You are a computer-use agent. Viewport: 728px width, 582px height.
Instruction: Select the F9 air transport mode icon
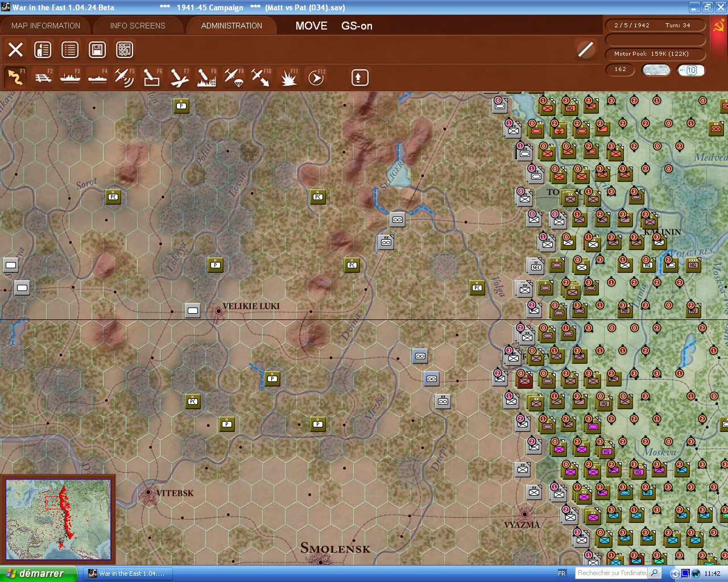(234, 77)
